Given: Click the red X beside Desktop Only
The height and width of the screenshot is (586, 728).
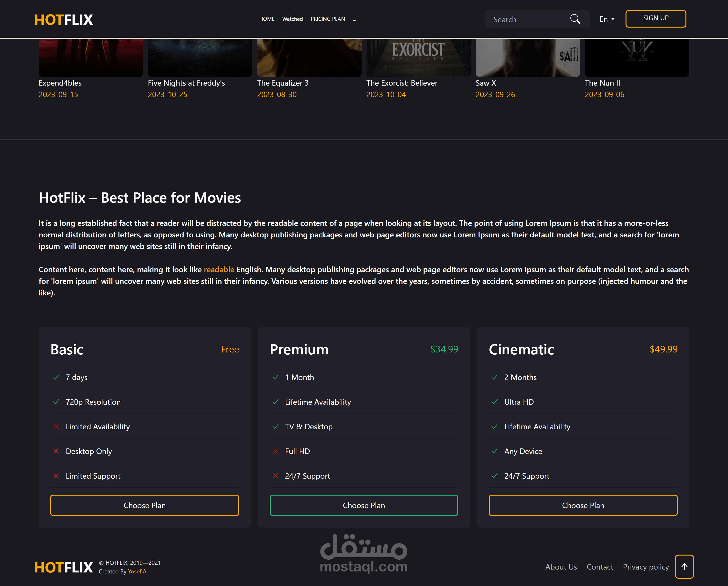Looking at the screenshot, I should (x=56, y=451).
